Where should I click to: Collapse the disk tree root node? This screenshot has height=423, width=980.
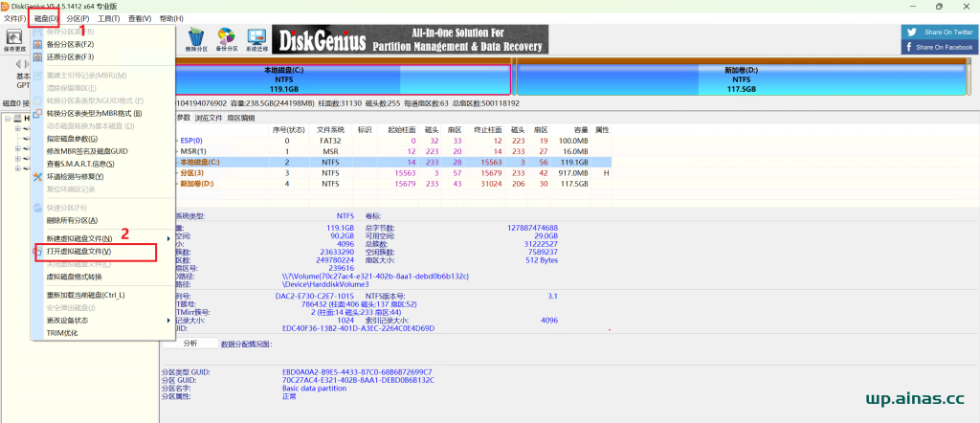click(8, 118)
